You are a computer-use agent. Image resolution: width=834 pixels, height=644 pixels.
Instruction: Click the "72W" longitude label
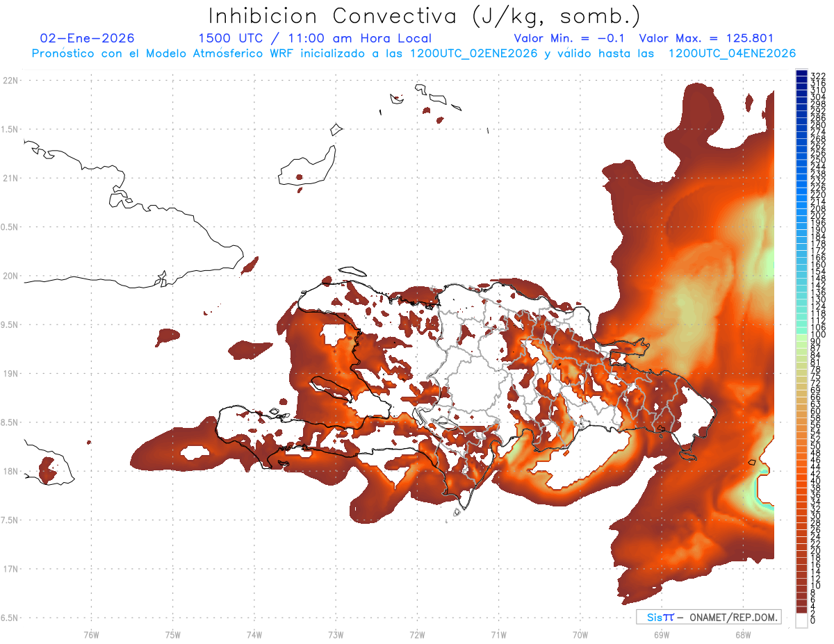tap(417, 634)
